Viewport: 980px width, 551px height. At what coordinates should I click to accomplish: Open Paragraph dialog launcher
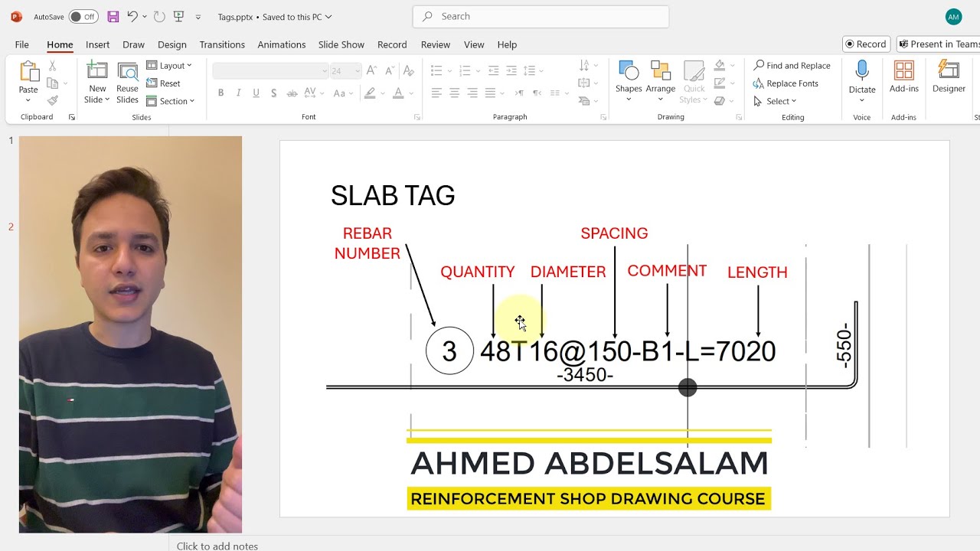[x=603, y=117]
